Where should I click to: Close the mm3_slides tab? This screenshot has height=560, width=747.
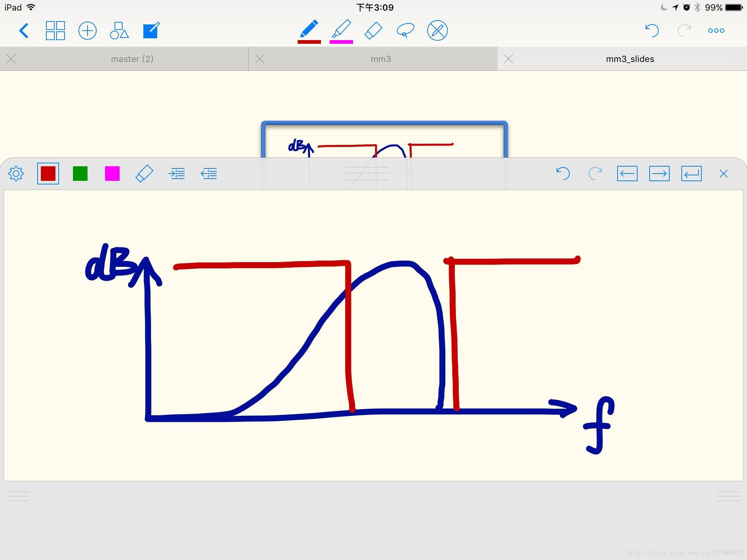508,59
